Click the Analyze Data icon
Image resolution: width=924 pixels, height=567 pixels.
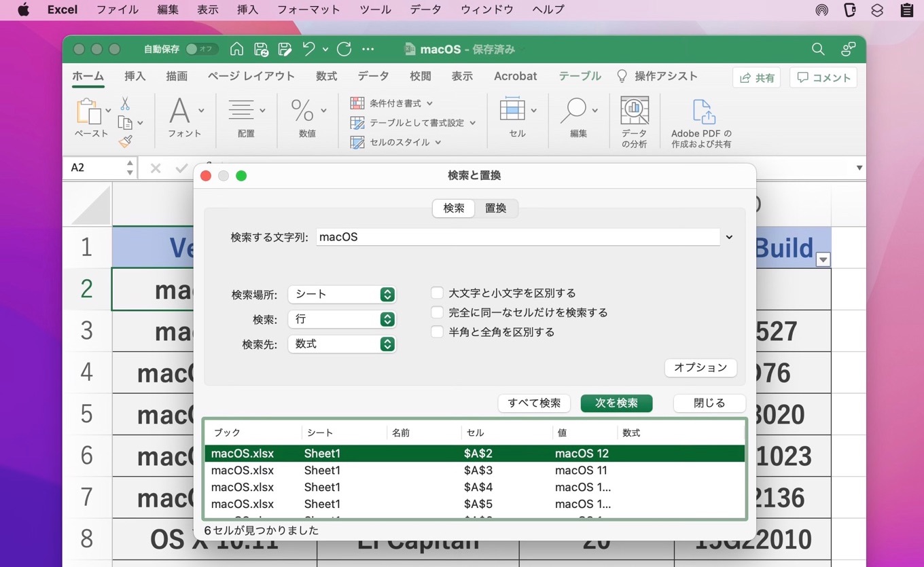pos(635,110)
